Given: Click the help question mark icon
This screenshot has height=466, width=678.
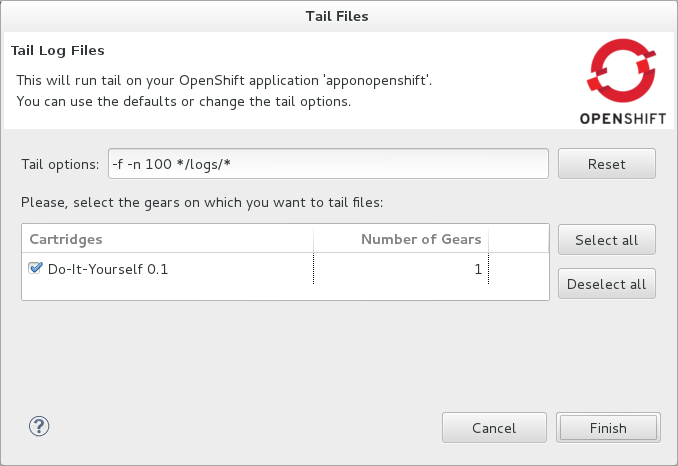Looking at the screenshot, I should [x=40, y=426].
